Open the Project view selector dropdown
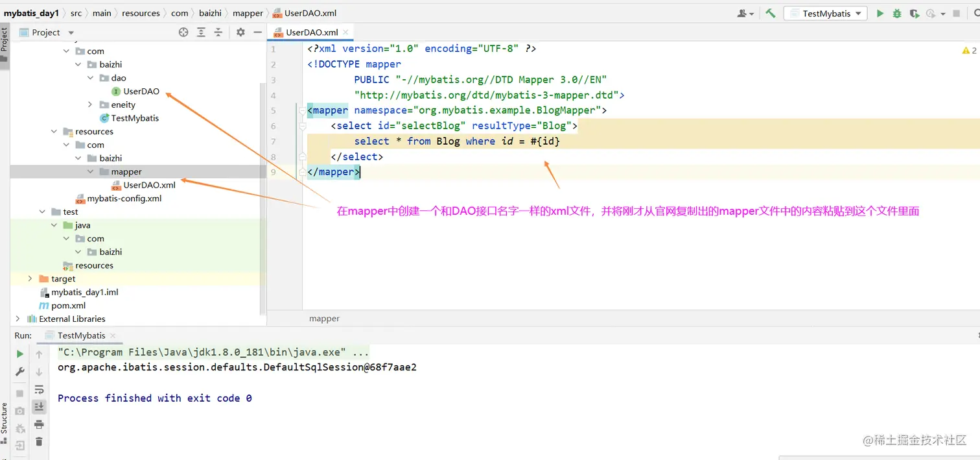980x460 pixels. pos(47,32)
